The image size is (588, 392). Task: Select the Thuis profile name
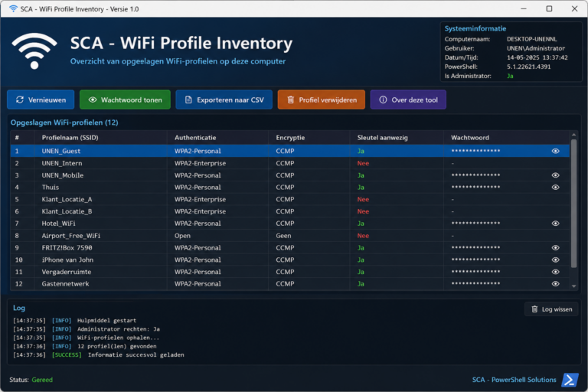(x=51, y=187)
